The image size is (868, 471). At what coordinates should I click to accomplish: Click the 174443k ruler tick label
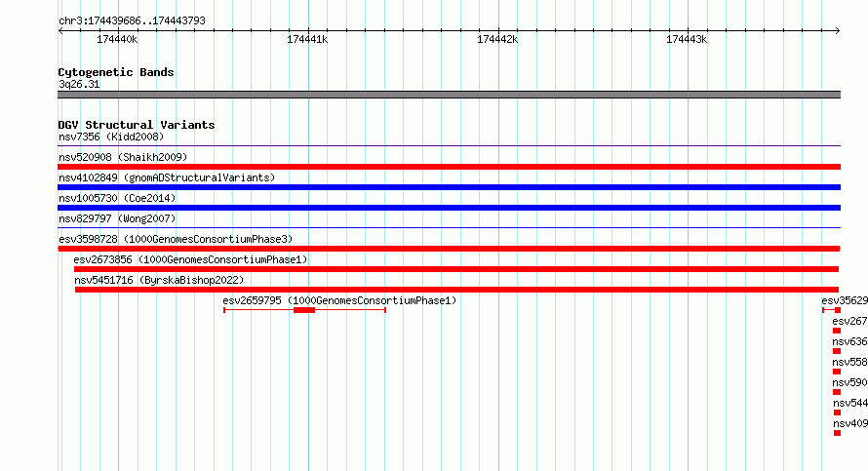point(687,39)
